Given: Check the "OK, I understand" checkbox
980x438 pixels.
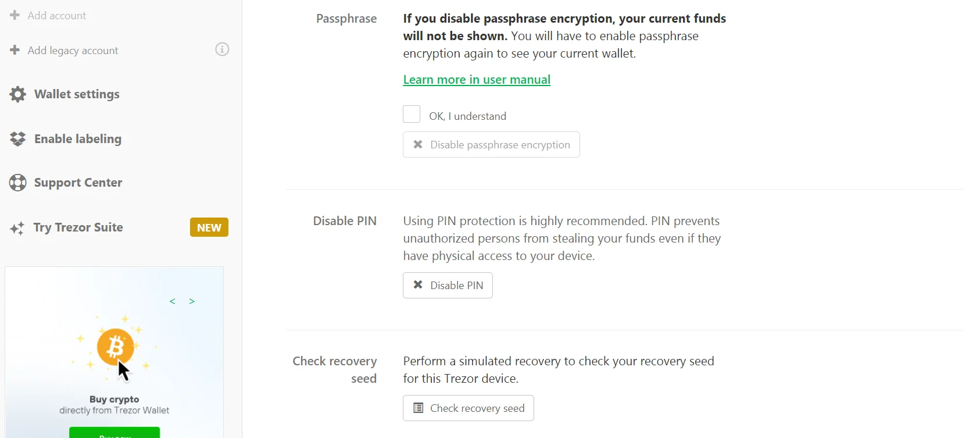Looking at the screenshot, I should click(x=412, y=114).
